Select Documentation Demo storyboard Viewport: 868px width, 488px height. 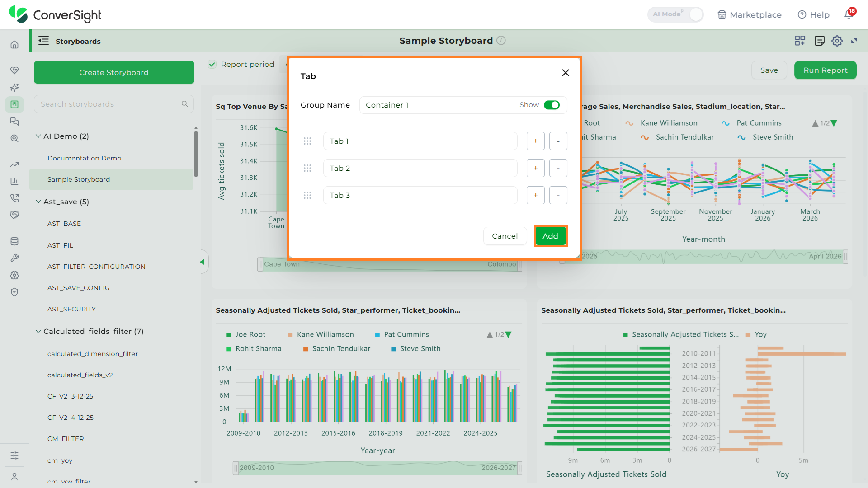tap(84, 158)
